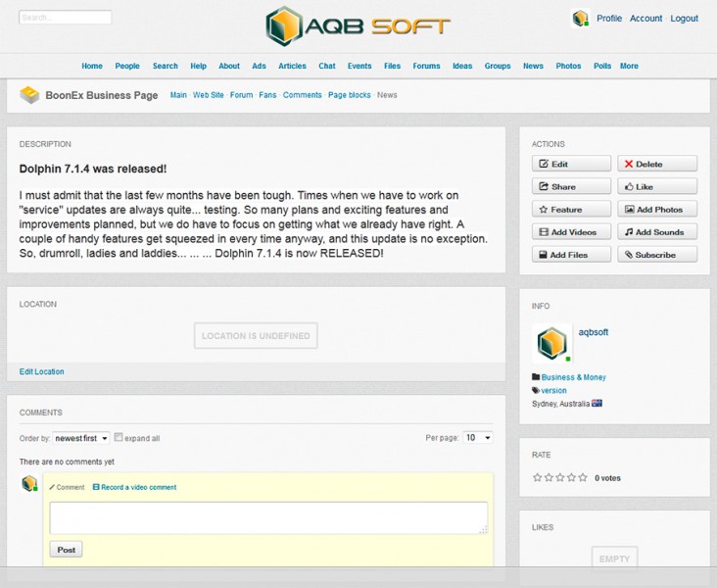Click the Share action button
Screen dimensions: 717x588
point(572,187)
